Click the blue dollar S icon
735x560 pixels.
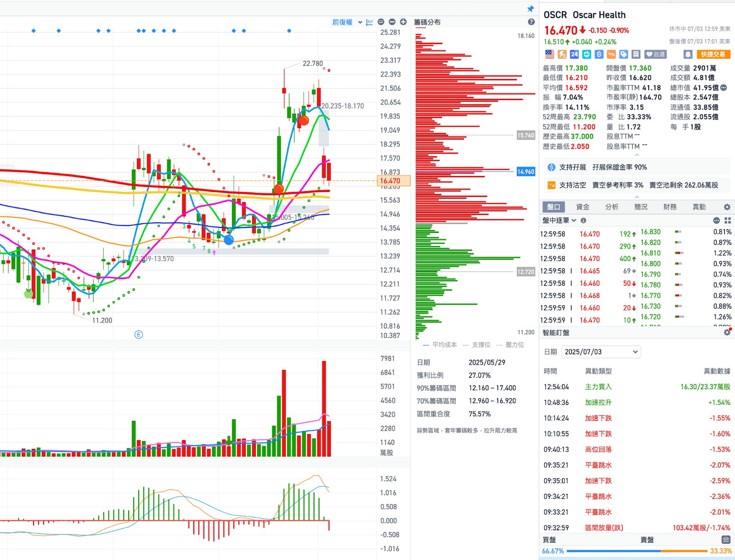point(599,54)
